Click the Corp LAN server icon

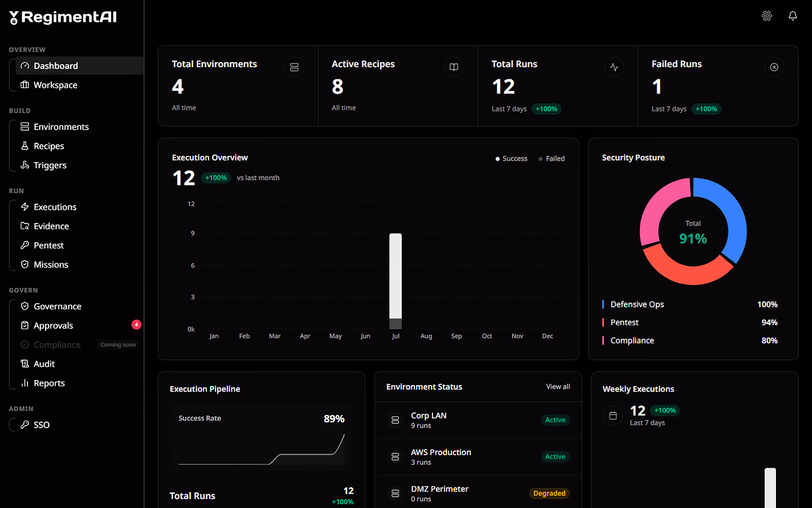(395, 420)
